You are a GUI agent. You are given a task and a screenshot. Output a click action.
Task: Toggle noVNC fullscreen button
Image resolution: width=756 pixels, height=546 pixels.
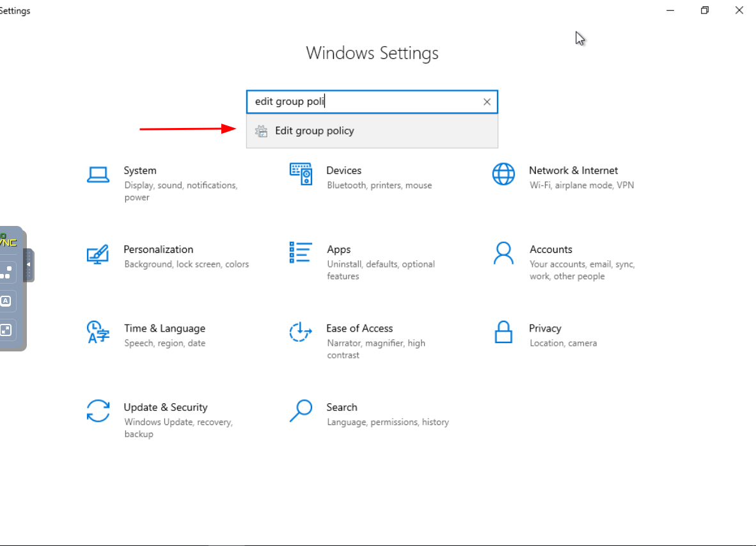6,330
